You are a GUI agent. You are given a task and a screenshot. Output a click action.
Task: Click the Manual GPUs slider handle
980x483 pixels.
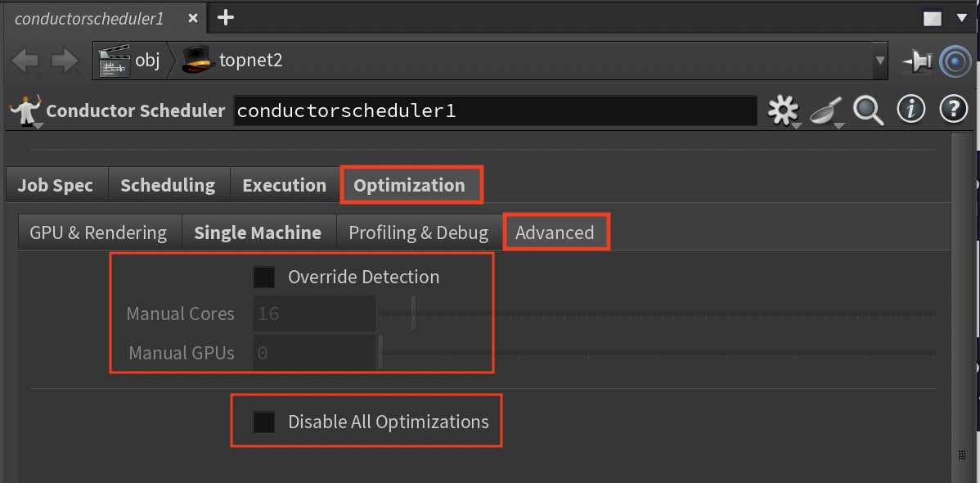(x=380, y=353)
